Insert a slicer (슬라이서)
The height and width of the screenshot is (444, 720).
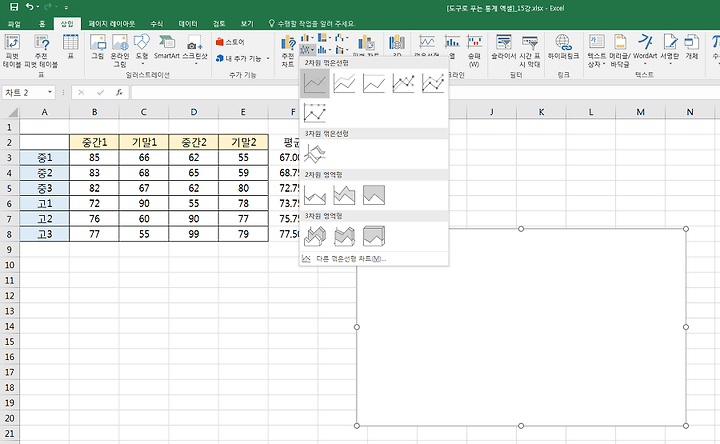(x=504, y=47)
